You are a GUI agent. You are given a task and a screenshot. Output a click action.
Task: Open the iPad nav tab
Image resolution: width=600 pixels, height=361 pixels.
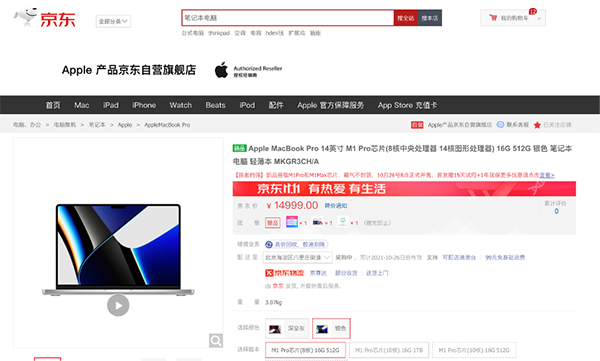coord(111,105)
